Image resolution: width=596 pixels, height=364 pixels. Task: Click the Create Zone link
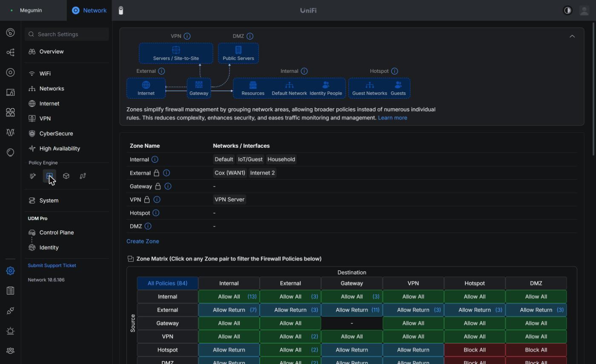coord(143,241)
